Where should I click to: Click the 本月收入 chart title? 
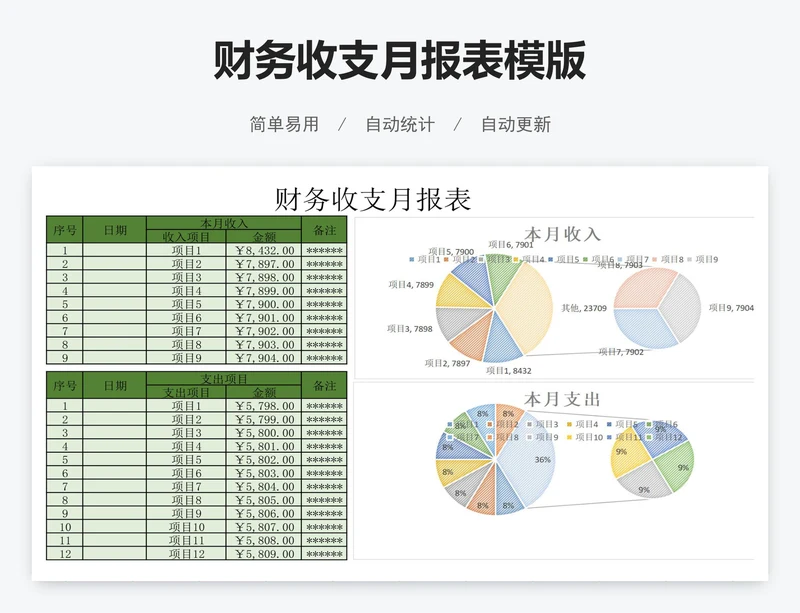562,234
